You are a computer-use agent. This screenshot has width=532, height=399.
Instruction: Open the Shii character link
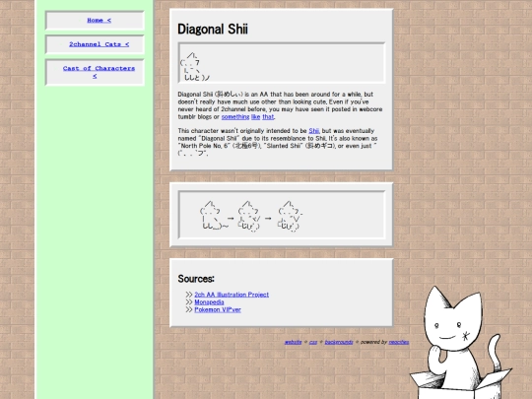click(x=314, y=131)
